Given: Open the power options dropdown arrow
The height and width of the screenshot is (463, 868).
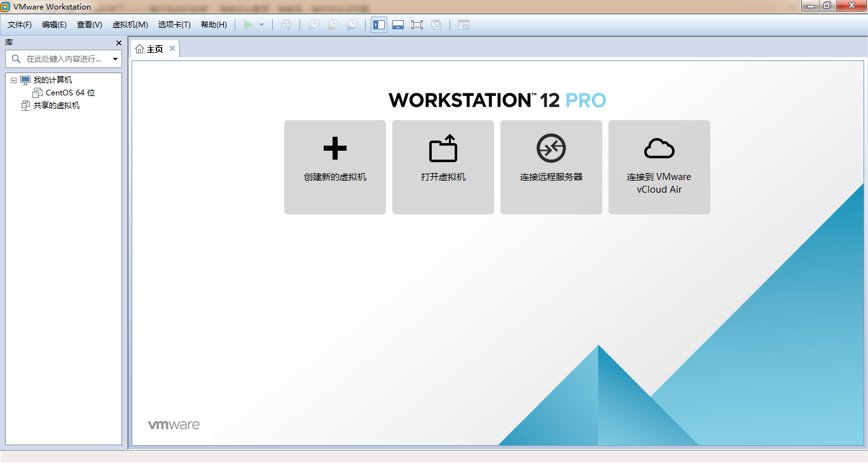Looking at the screenshot, I should tap(261, 25).
